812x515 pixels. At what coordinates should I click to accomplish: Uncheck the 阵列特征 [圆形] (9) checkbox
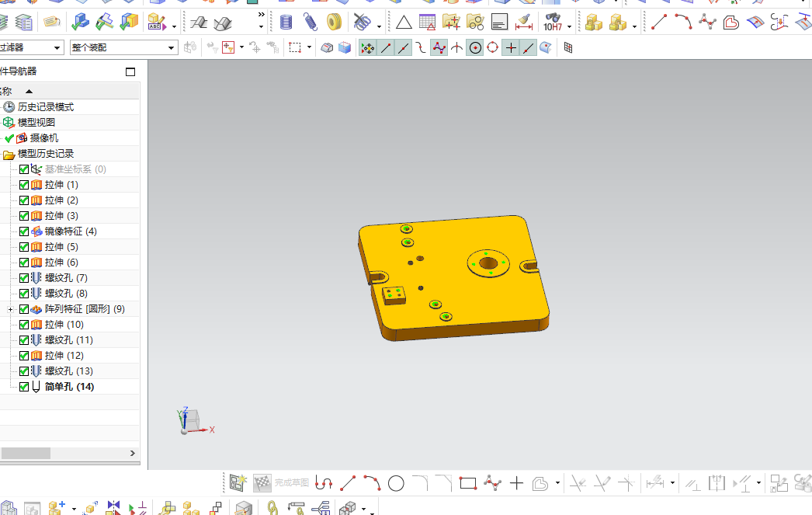tap(24, 309)
